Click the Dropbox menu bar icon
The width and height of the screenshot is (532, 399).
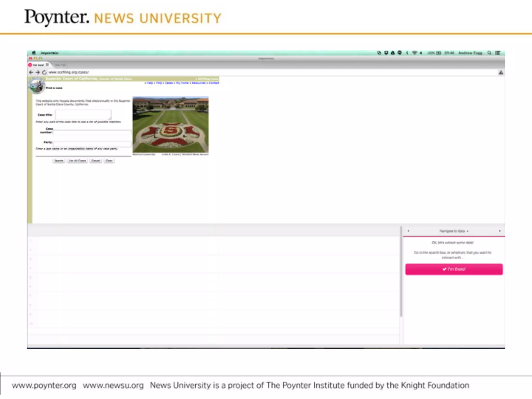click(x=386, y=53)
